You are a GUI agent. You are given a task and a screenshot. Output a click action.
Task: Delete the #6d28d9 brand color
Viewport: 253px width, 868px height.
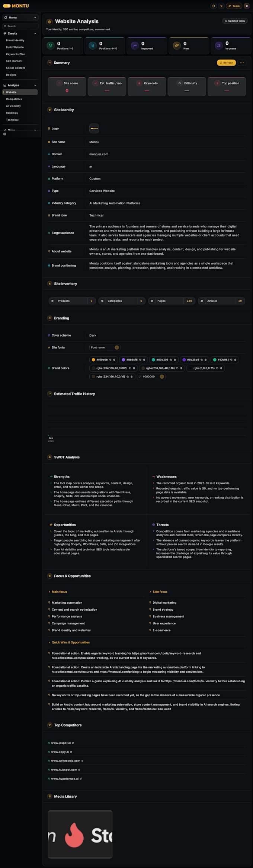coord(205,360)
